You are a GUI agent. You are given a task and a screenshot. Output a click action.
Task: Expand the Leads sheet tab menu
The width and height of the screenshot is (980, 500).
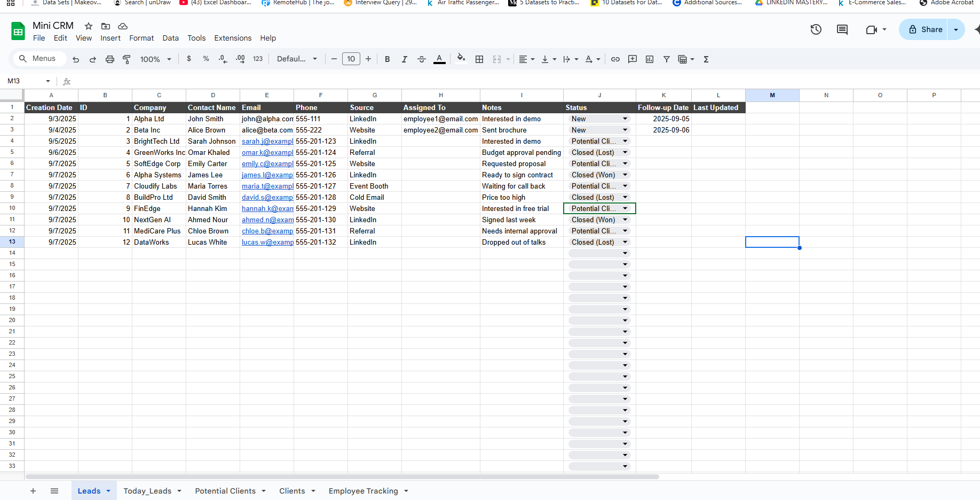pyautogui.click(x=107, y=490)
